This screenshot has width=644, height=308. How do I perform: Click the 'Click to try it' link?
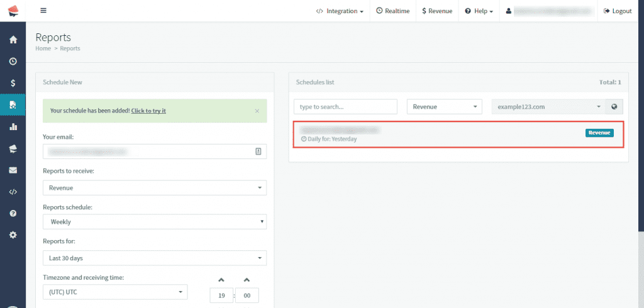point(148,111)
